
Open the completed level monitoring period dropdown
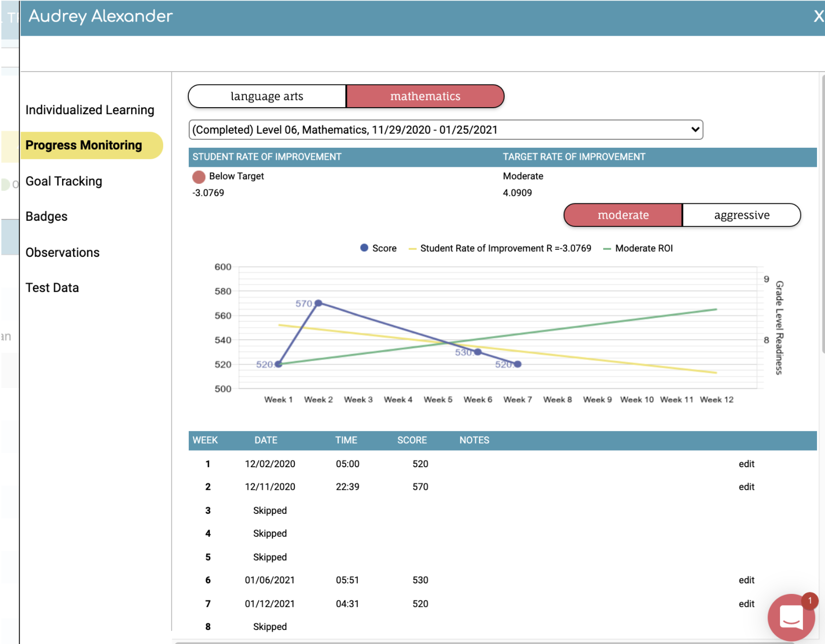[x=446, y=130]
